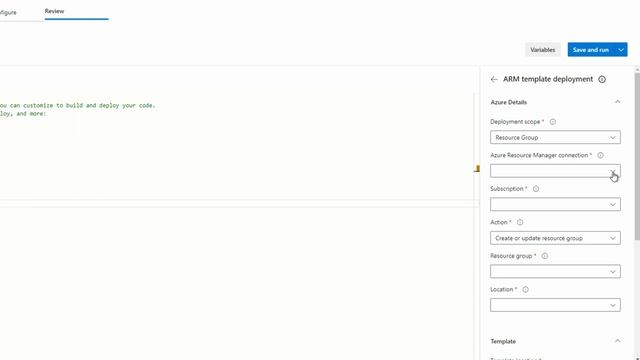The width and height of the screenshot is (640, 360).
Task: Open the Action dropdown
Action: pyautogui.click(x=556, y=238)
